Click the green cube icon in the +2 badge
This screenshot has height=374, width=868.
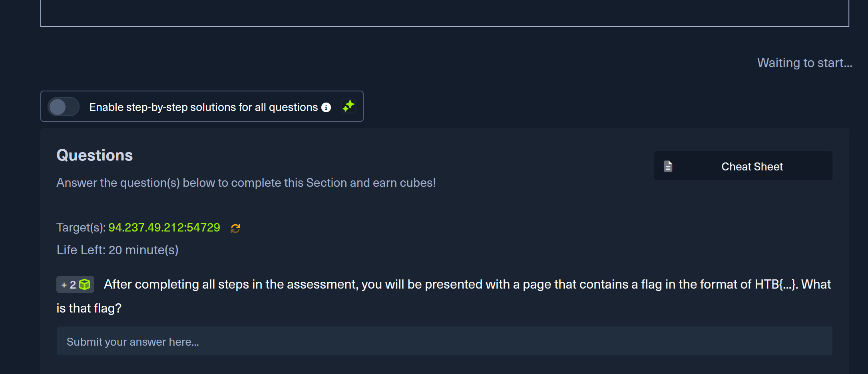click(85, 284)
